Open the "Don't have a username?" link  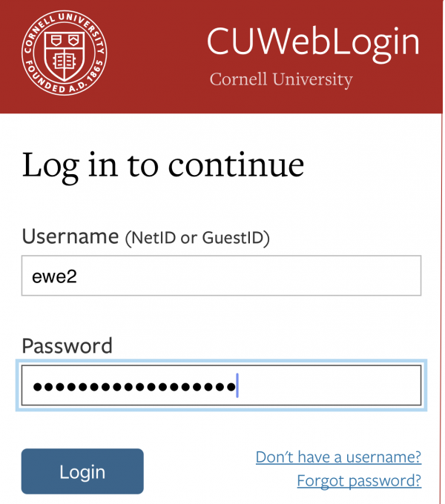click(x=338, y=457)
